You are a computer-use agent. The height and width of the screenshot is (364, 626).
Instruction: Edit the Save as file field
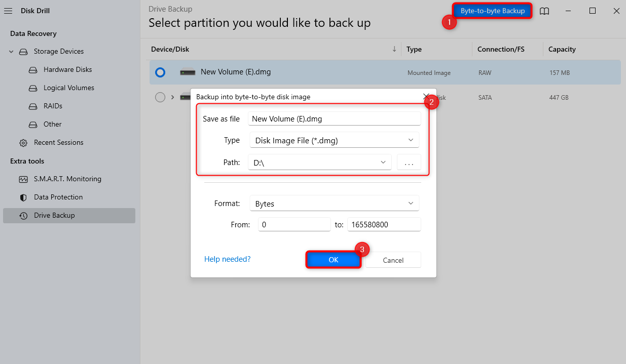[334, 118]
